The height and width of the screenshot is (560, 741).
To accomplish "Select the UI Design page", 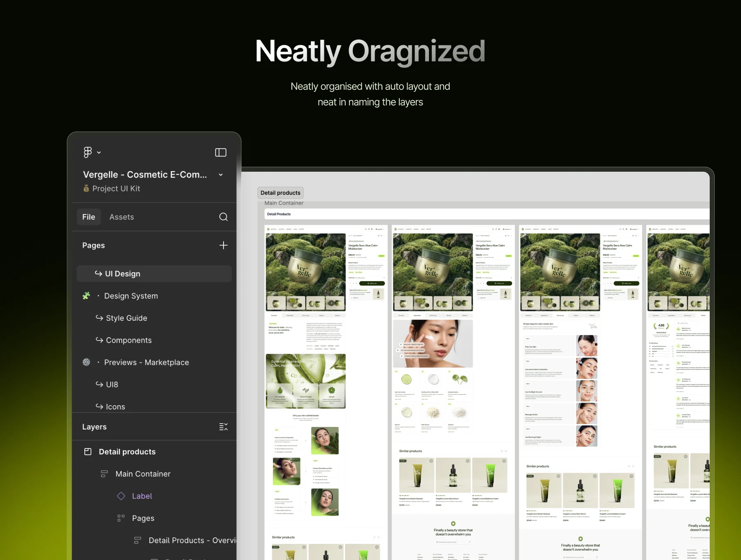I will click(154, 274).
